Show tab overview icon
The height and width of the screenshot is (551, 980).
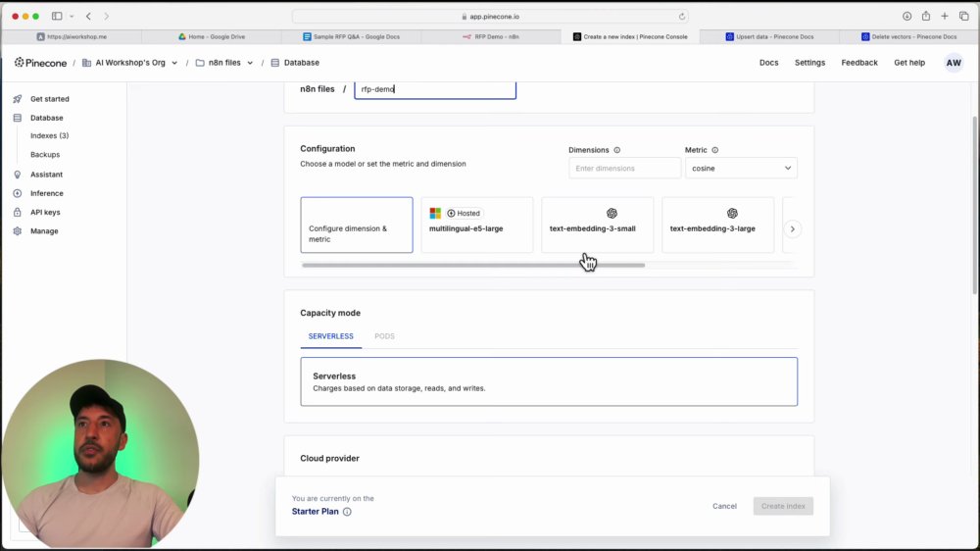point(963,17)
